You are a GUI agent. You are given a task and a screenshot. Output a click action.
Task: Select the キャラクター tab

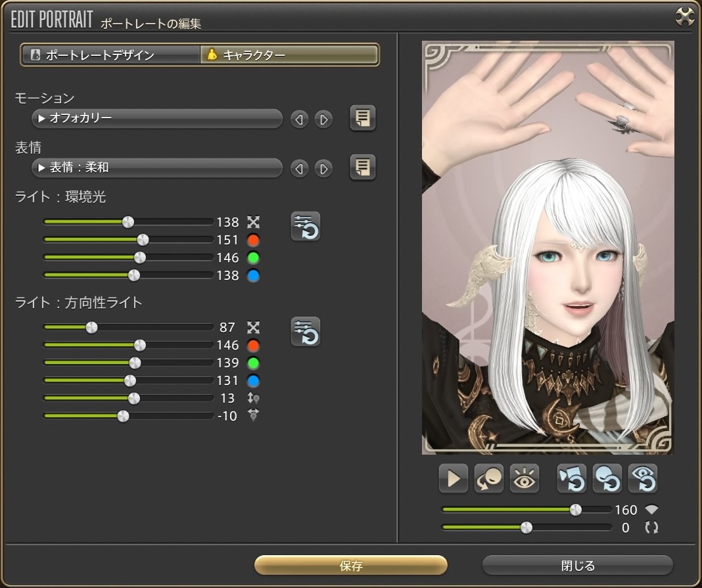(289, 55)
